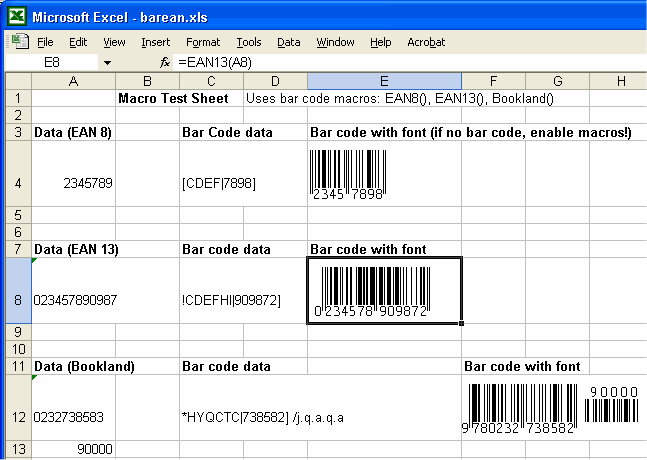Click the Name Box showing E8
The height and width of the screenshot is (460, 647).
52,63
